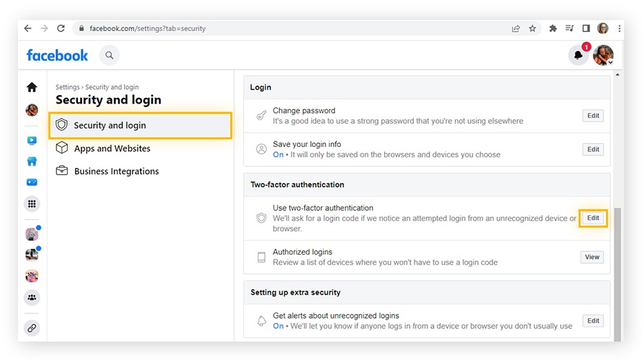Open profile from sidebar avatar

tap(32, 110)
